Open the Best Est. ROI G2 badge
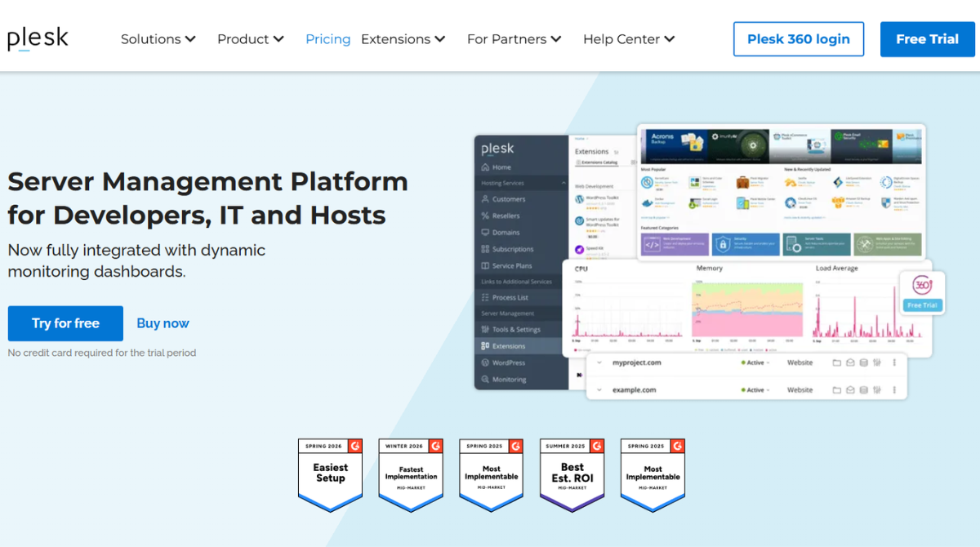The height and width of the screenshot is (547, 980). point(572,474)
